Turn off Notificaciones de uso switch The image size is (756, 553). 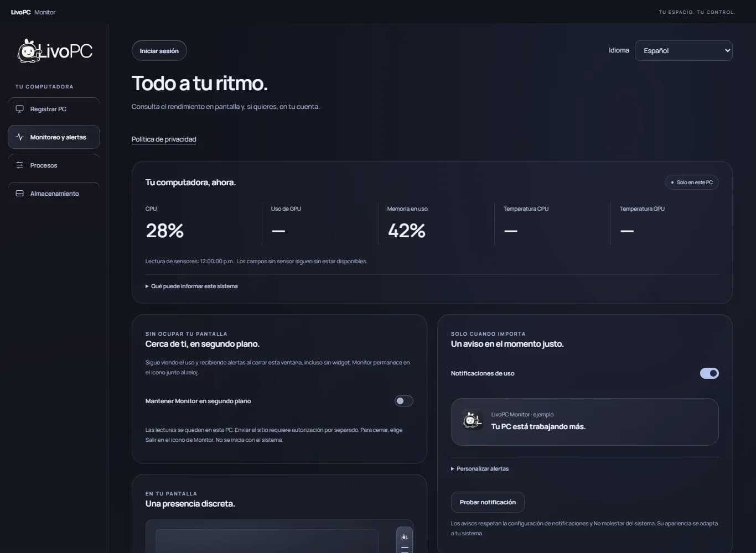point(710,373)
